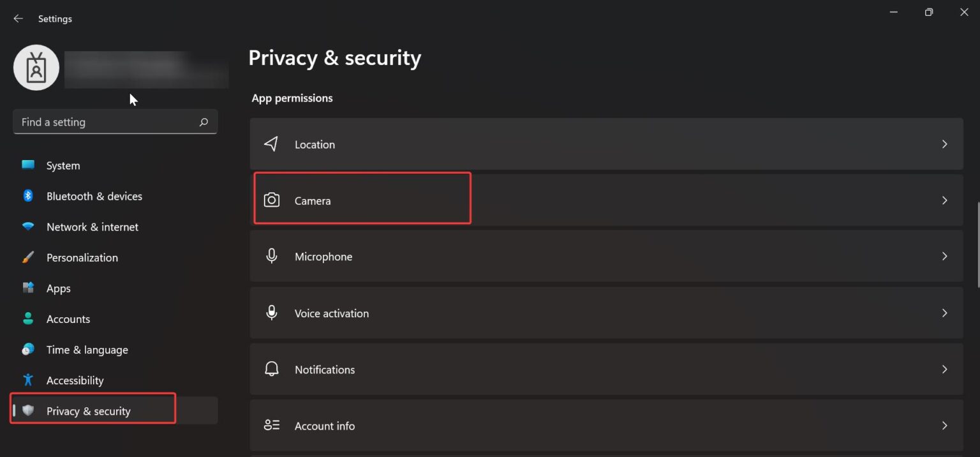The image size is (980, 457).
Task: Click the search magnifier in Find a setting
Action: (x=203, y=121)
